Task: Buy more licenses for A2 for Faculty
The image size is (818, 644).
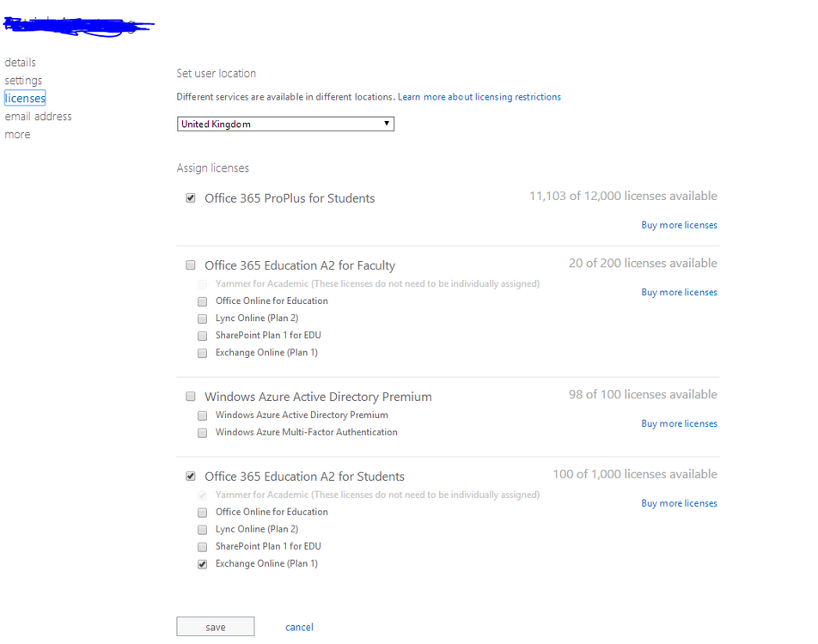Action: 679,293
